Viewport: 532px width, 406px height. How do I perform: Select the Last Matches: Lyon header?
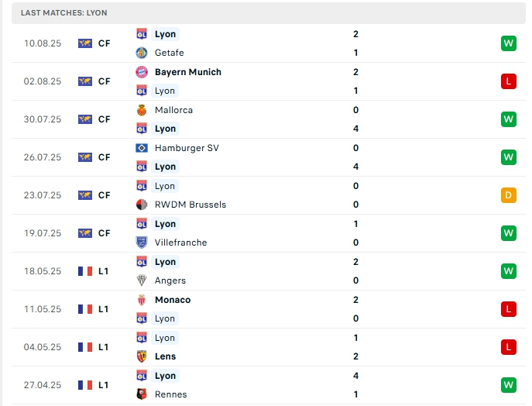pos(64,13)
